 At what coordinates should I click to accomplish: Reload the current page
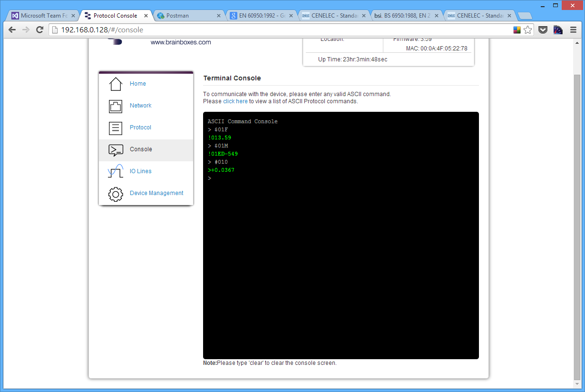[39, 29]
